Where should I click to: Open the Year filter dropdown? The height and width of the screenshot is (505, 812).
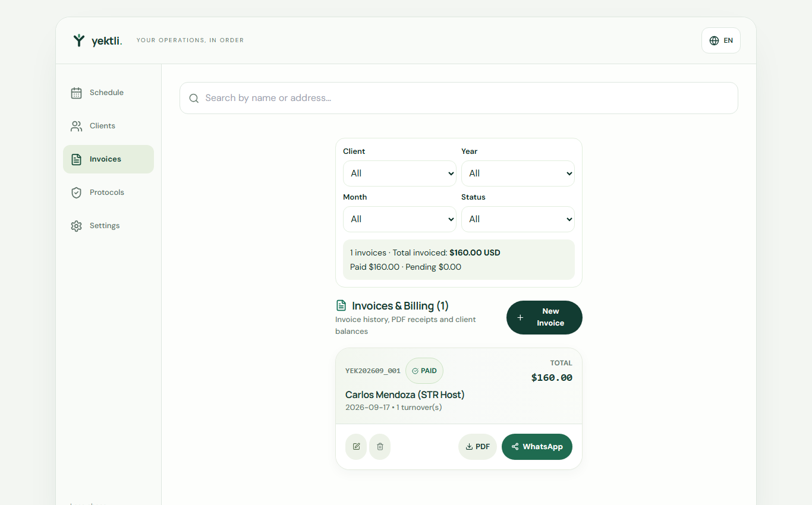click(x=518, y=173)
